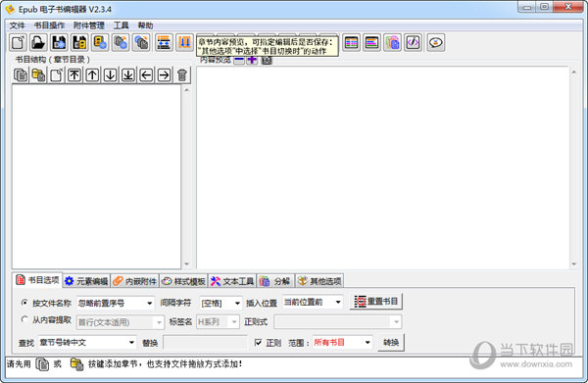
Task: Click the speech bubble icon in toolbar
Action: (436, 42)
